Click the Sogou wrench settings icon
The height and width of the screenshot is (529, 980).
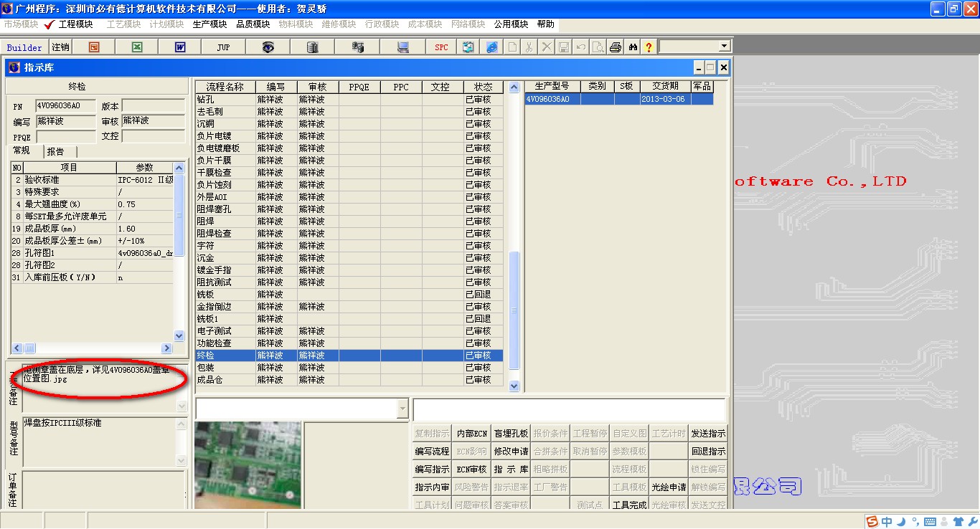tap(973, 521)
